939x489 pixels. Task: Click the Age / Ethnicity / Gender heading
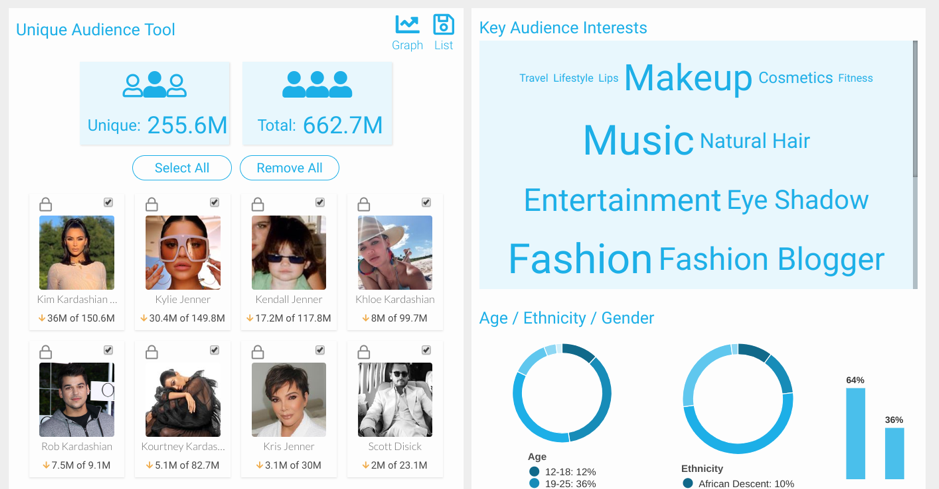[x=567, y=318]
